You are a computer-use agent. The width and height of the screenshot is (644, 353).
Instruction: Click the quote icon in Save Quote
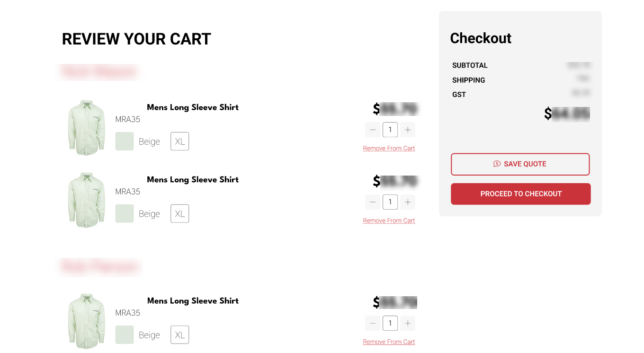coord(497,164)
